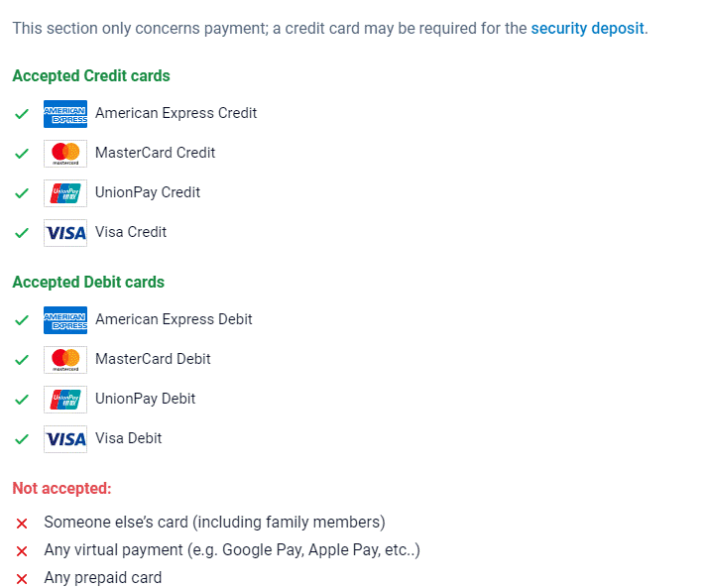Click the American Express Credit card logo
This screenshot has width=708, height=588.
65,114
